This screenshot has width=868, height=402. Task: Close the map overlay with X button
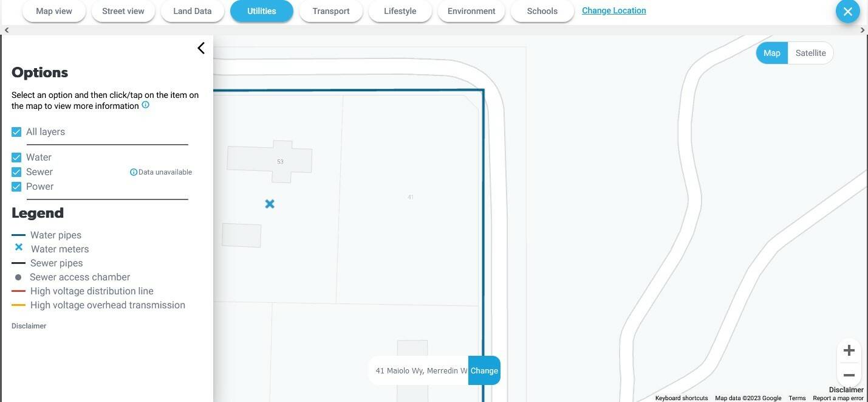click(847, 12)
